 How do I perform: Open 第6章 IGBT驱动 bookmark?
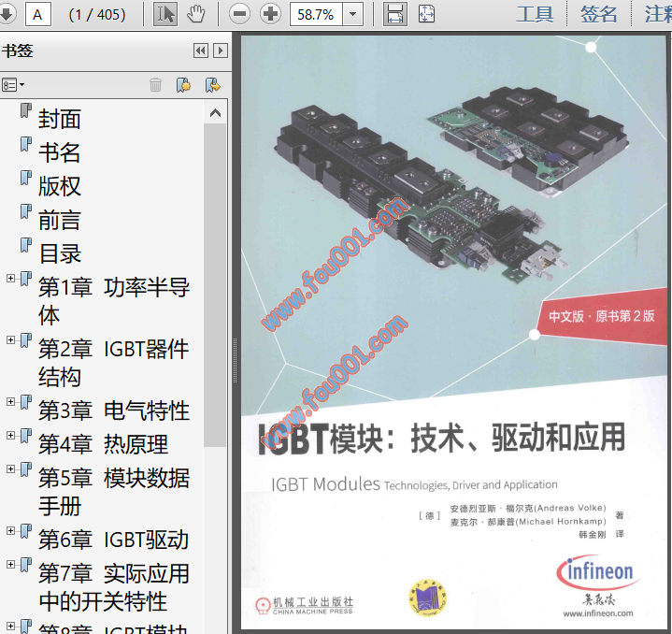click(x=114, y=540)
